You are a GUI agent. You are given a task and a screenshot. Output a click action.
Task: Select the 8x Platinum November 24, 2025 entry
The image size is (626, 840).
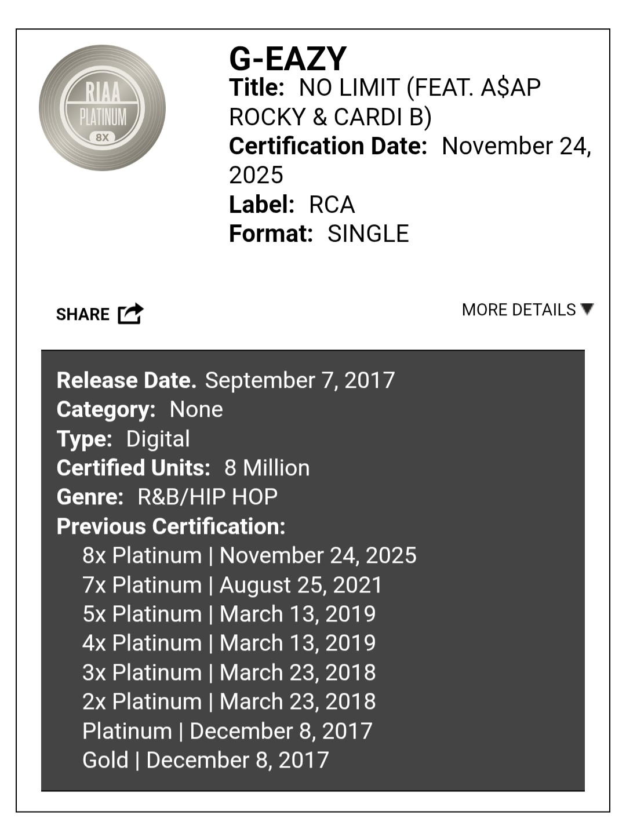(x=249, y=555)
